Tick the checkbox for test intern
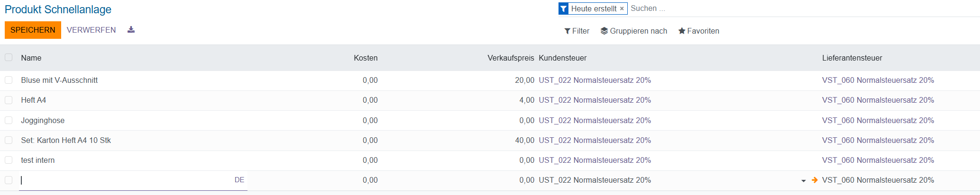980x195 pixels. click(9, 160)
